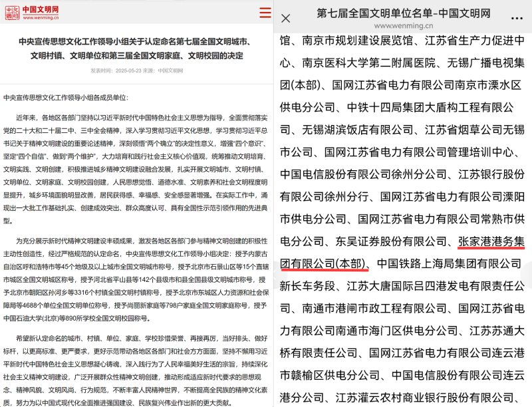Click the text 南京医科大学第二附属医院

click(x=369, y=63)
